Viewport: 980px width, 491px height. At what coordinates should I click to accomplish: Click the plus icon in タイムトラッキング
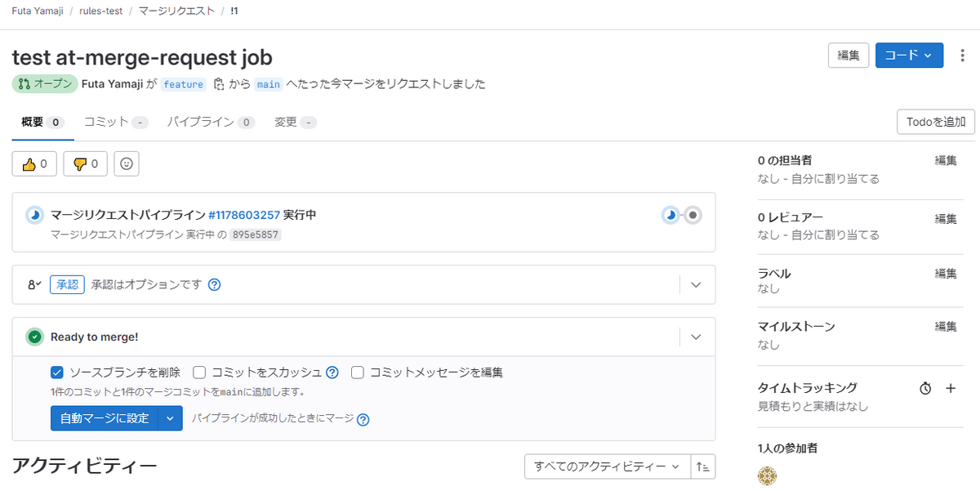tap(951, 389)
